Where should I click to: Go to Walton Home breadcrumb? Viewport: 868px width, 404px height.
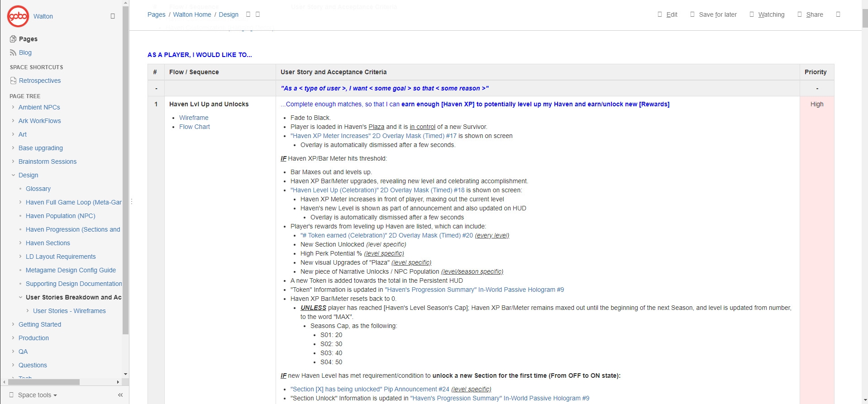pos(192,14)
